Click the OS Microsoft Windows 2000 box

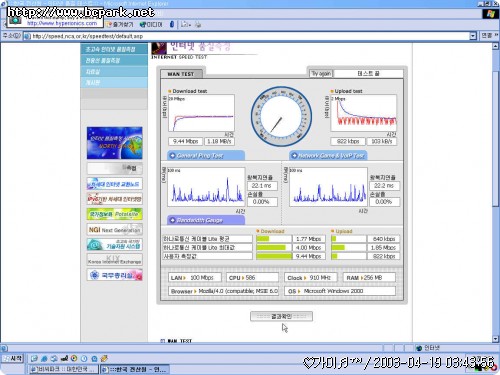pos(340,291)
